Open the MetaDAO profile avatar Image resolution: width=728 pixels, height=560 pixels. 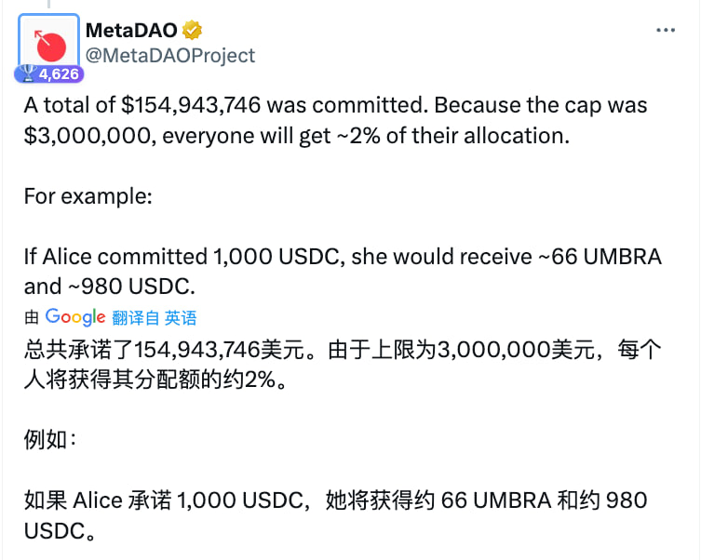click(x=48, y=43)
